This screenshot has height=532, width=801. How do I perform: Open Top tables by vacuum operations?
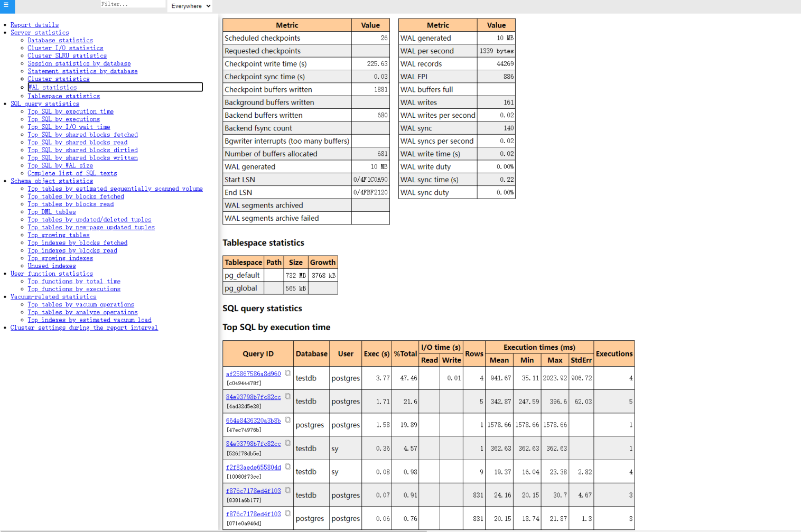click(81, 304)
